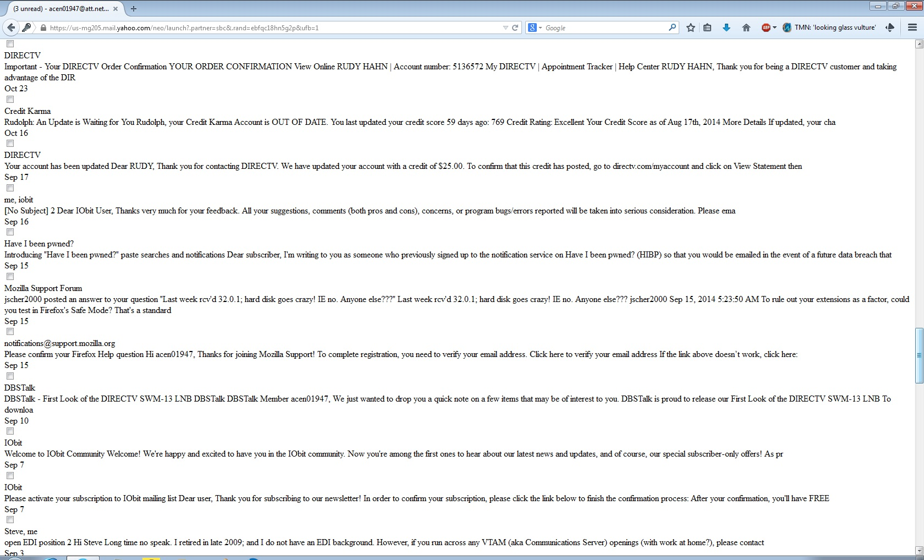Open a new tab with plus button
Image resolution: width=924 pixels, height=560 pixels.
[x=134, y=8]
